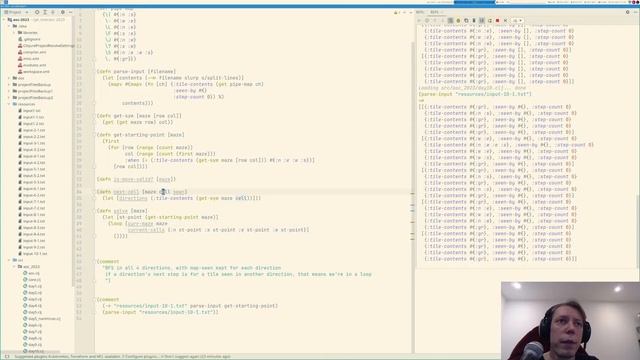The height and width of the screenshot is (360, 640).
Task: Click the status bar tool windows icon
Action: pos(7,357)
